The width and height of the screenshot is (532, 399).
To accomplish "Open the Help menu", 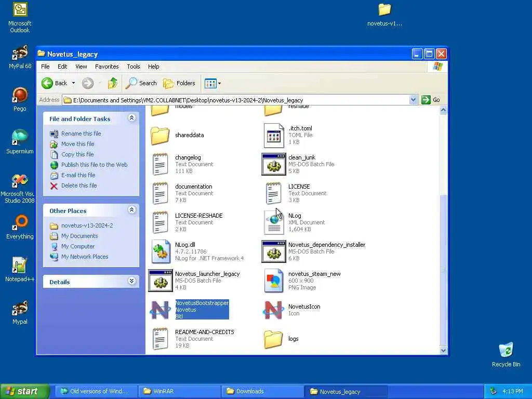I will (x=153, y=66).
